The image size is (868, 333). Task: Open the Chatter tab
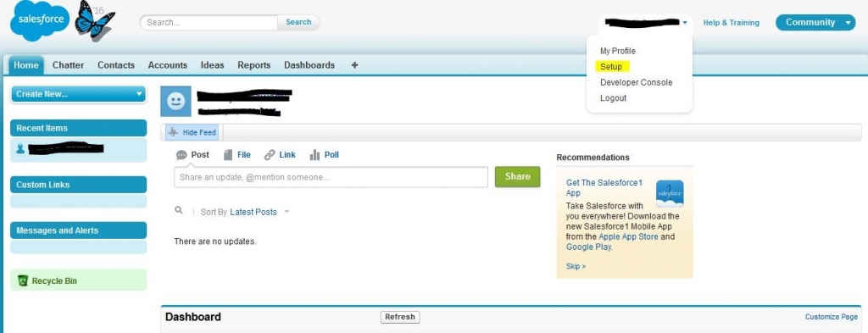[x=68, y=65]
